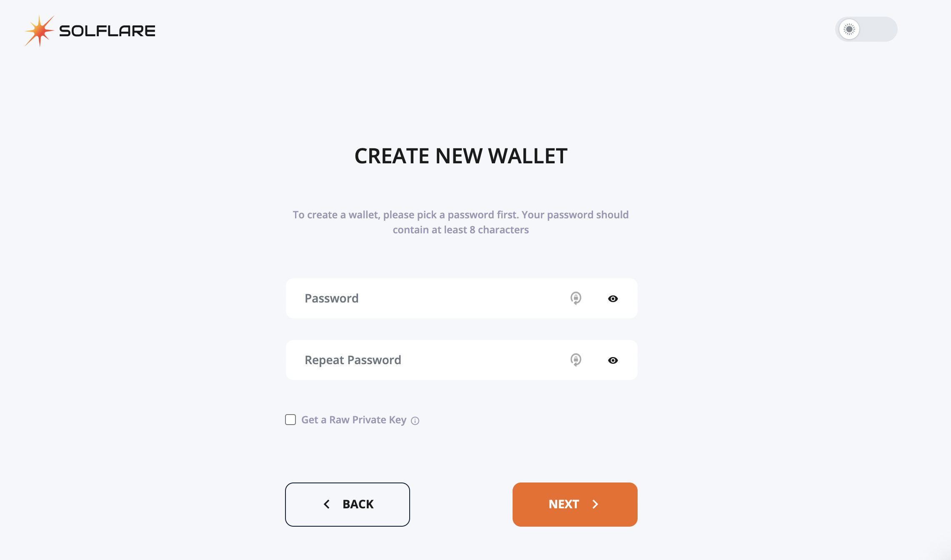Click the word BACK on the back button

[x=358, y=504]
